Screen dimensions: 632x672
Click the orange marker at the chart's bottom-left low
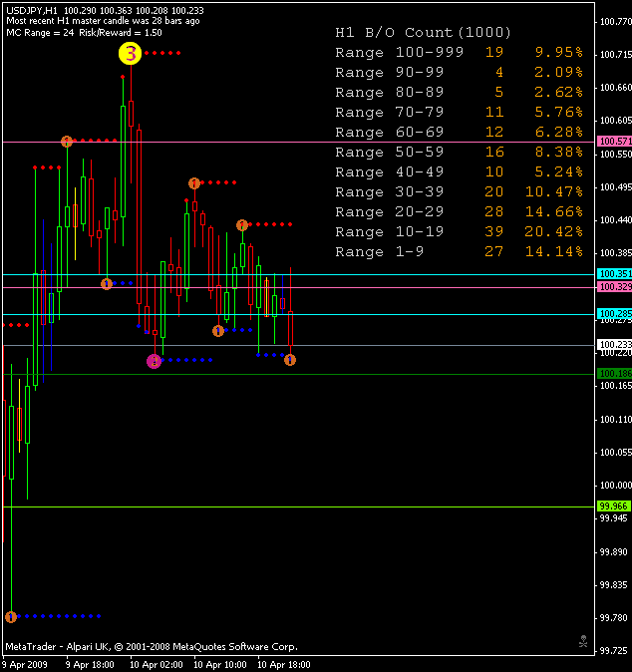tap(11, 617)
